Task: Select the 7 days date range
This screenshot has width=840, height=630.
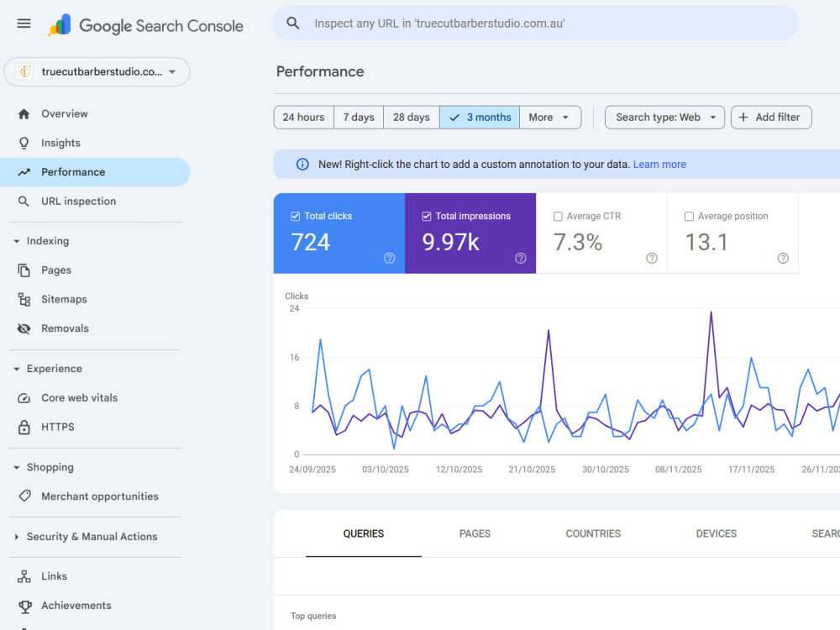Action: pyautogui.click(x=359, y=118)
